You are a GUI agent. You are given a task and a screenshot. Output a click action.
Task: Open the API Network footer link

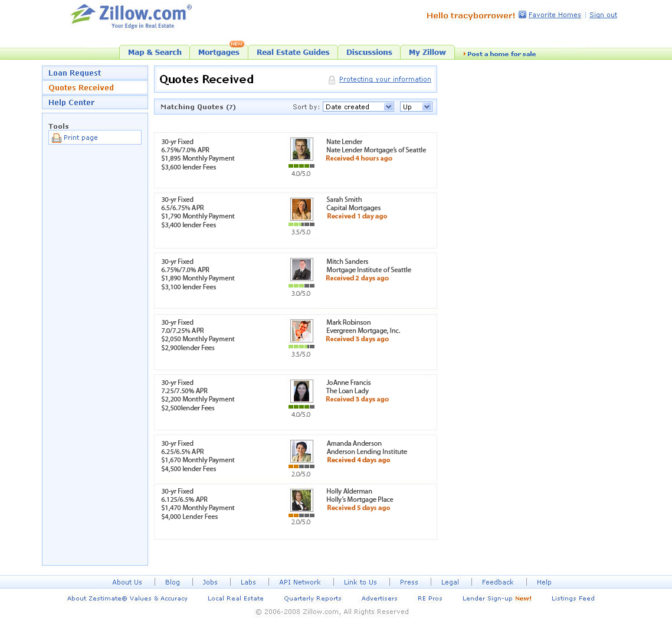pyautogui.click(x=300, y=582)
